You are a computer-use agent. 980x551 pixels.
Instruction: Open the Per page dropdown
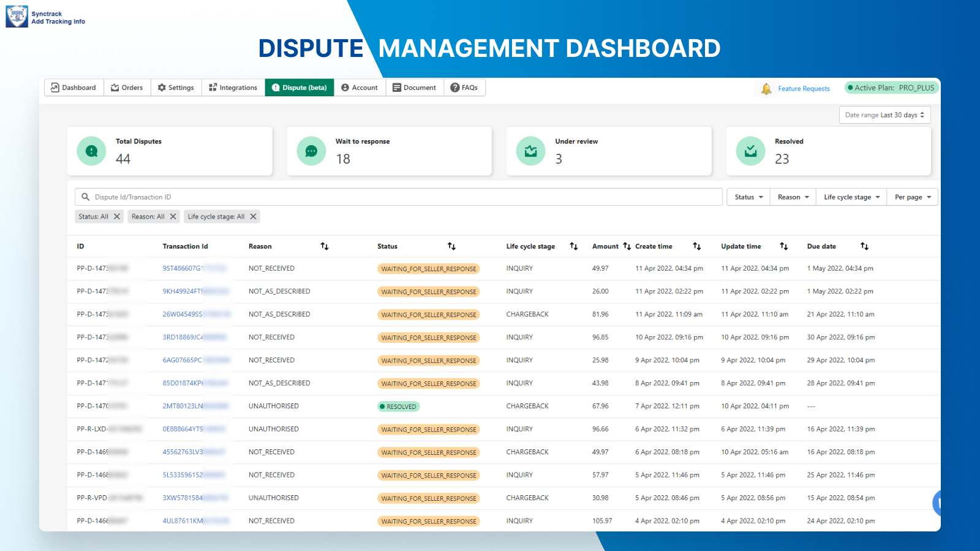click(x=912, y=197)
